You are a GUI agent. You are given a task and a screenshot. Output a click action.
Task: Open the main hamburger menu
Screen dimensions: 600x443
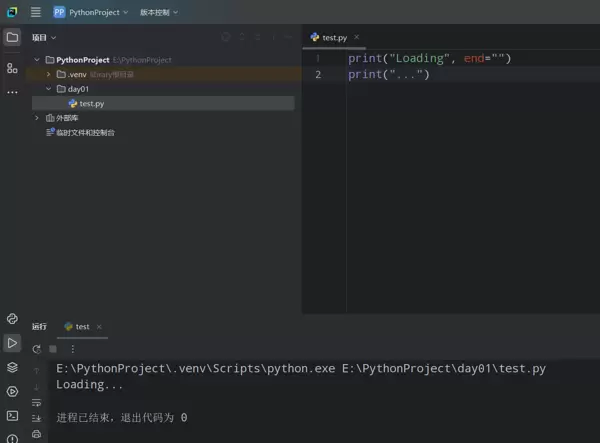36,12
